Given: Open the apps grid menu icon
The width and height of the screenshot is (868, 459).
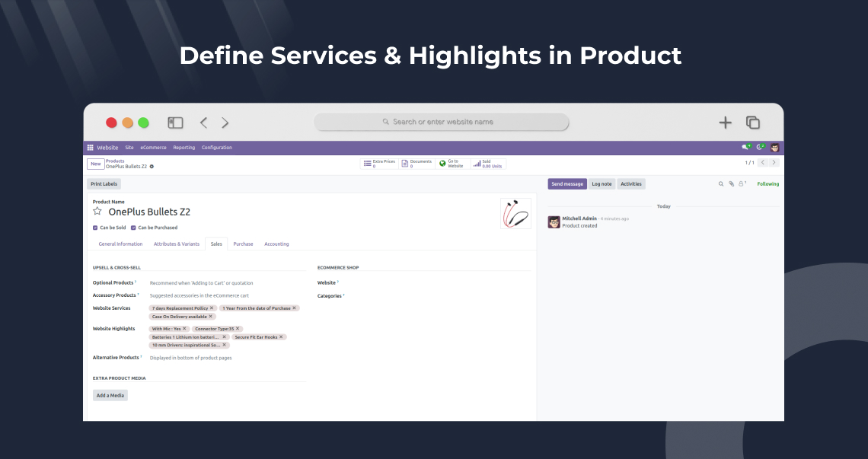Looking at the screenshot, I should pyautogui.click(x=91, y=147).
